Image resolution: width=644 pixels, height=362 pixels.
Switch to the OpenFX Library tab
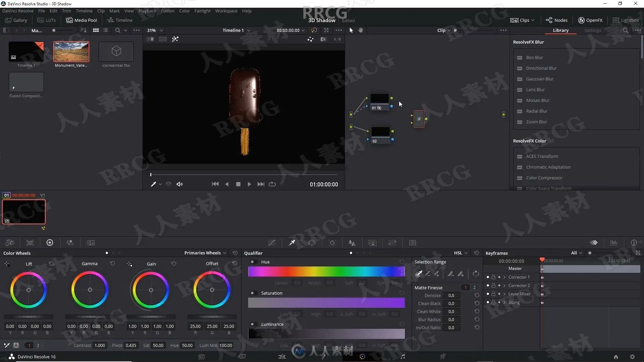pyautogui.click(x=560, y=30)
